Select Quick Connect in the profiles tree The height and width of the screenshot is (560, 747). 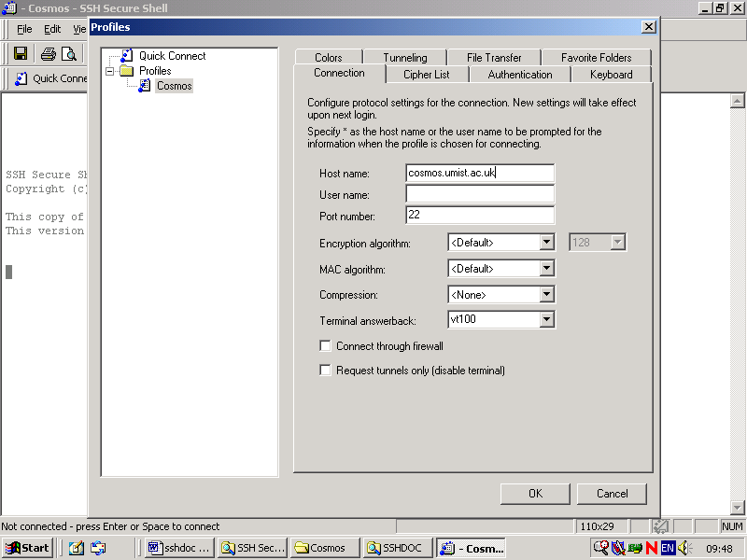172,56
